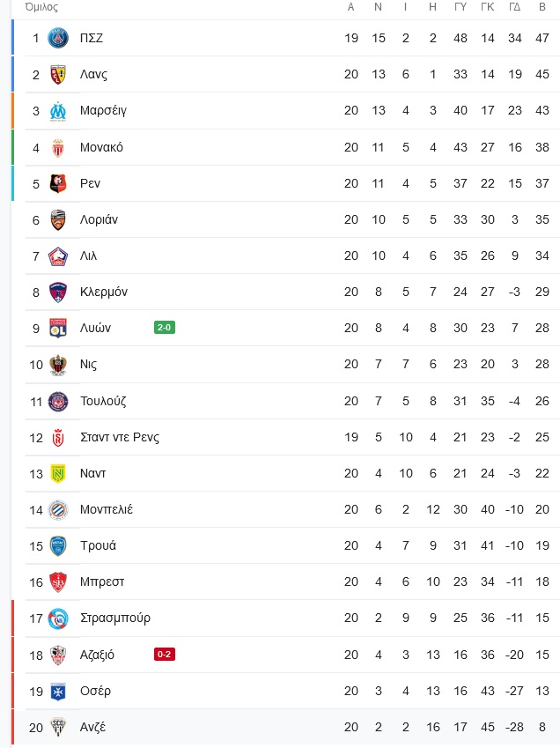Open the red 0-2 live score badge
Image resolution: width=560 pixels, height=748 pixels.
point(165,654)
